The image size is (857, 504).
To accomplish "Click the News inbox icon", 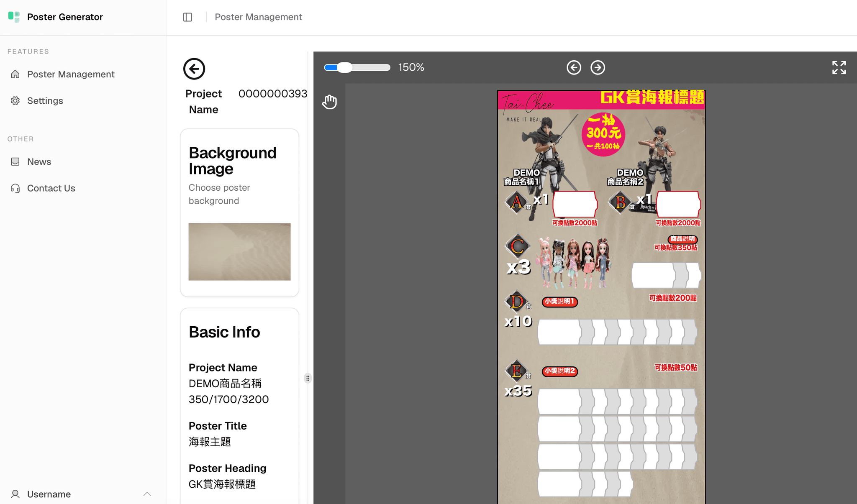I will [15, 161].
